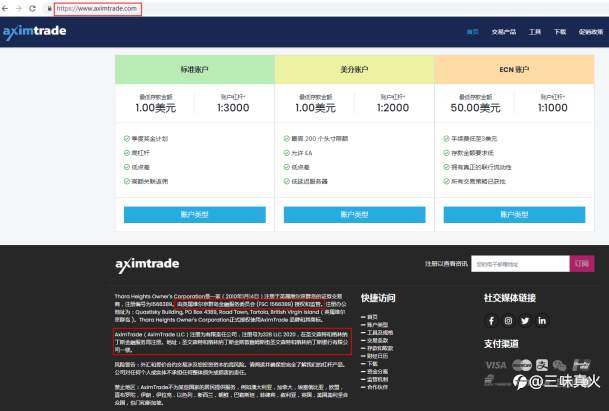Reload the page with the refresh icon
The width and height of the screenshot is (609, 411).
32,8
